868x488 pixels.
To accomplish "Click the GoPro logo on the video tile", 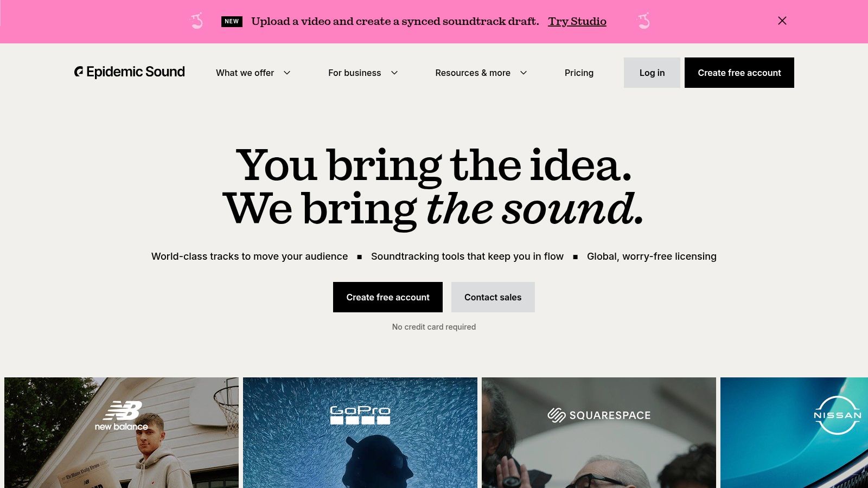I will (360, 415).
